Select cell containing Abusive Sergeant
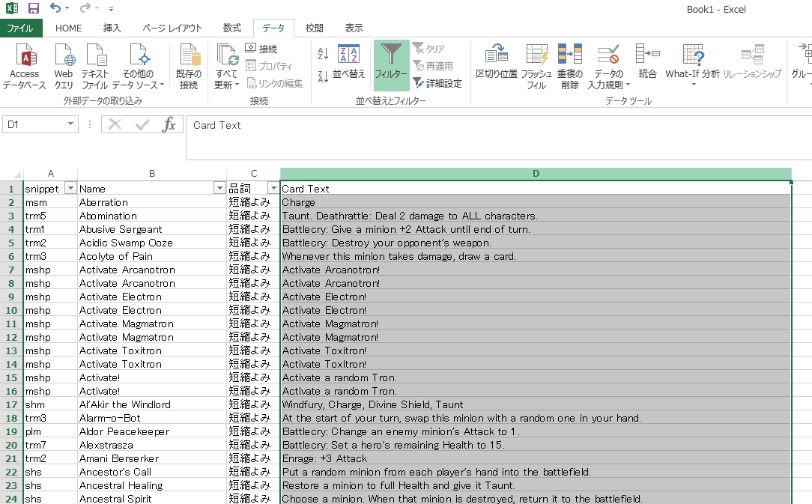This screenshot has height=504, width=812. (152, 229)
